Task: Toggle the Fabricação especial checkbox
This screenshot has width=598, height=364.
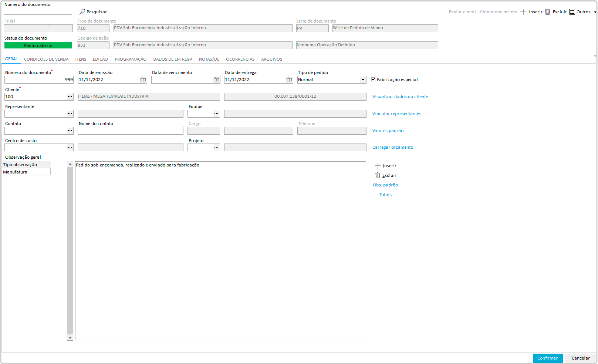Action: click(374, 80)
